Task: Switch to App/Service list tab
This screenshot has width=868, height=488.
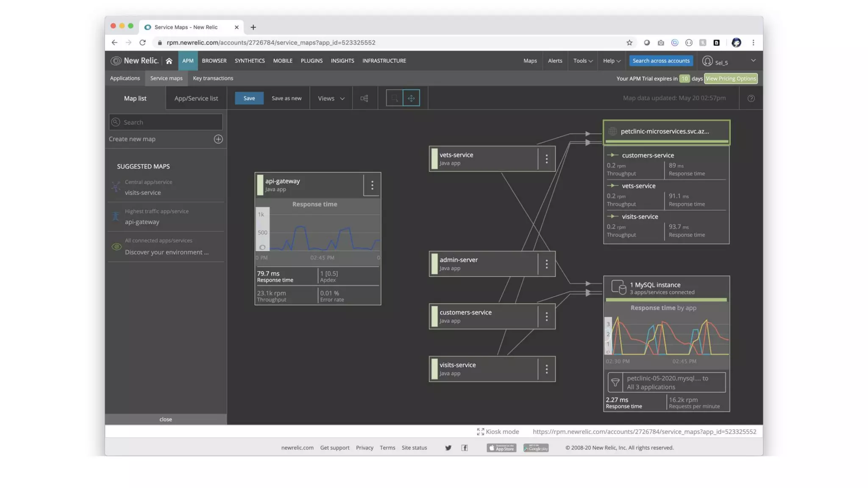Action: [196, 98]
